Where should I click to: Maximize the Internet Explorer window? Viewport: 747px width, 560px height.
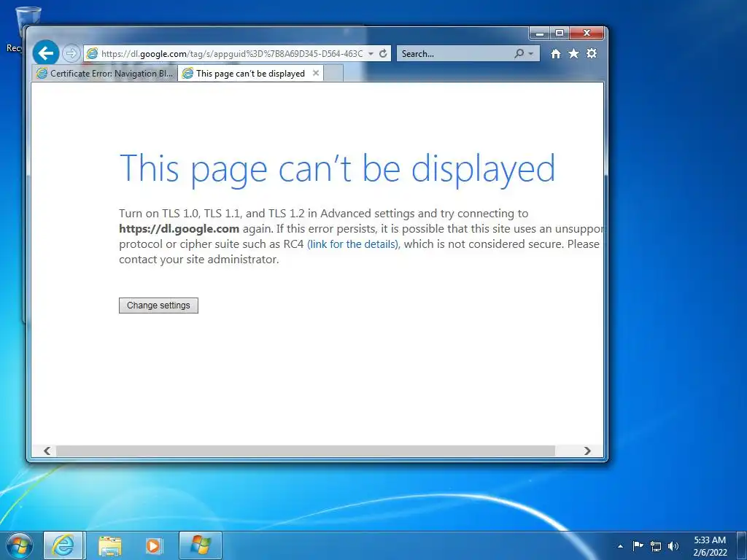tap(560, 34)
